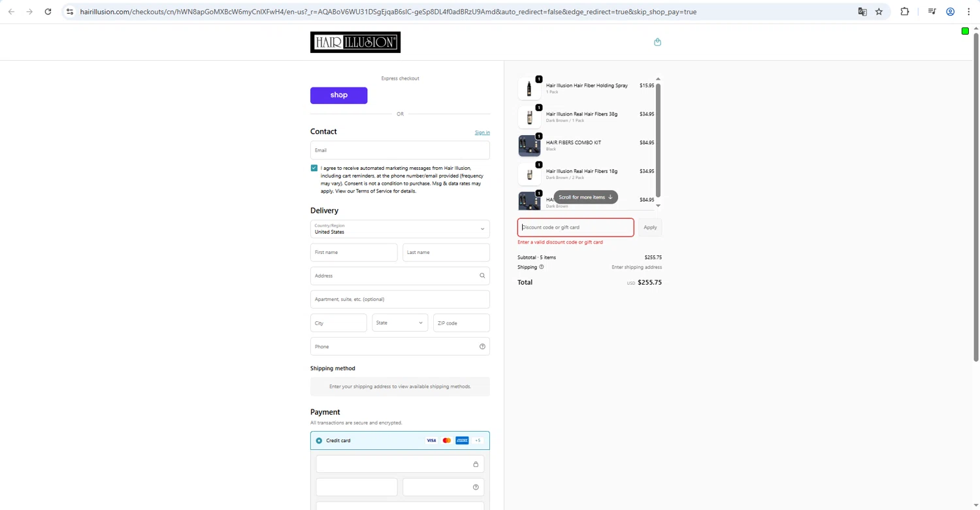Screen dimensions: 980x510
Task: Click Scroll for more items button
Action: pos(585,197)
